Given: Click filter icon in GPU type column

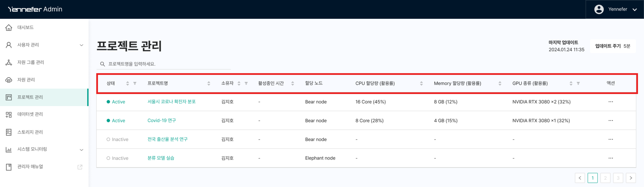Looking at the screenshot, I should pyautogui.click(x=578, y=83).
